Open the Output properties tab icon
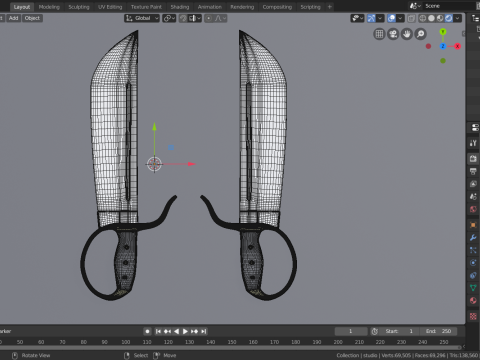480x360 pixels. point(473,171)
